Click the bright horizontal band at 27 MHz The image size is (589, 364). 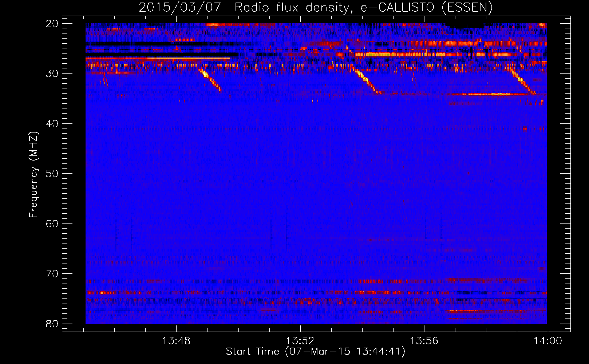click(x=158, y=58)
